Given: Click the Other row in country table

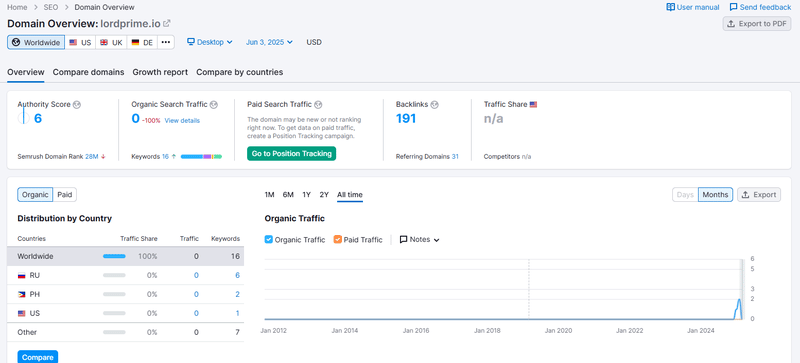Looking at the screenshot, I should pyautogui.click(x=126, y=332).
